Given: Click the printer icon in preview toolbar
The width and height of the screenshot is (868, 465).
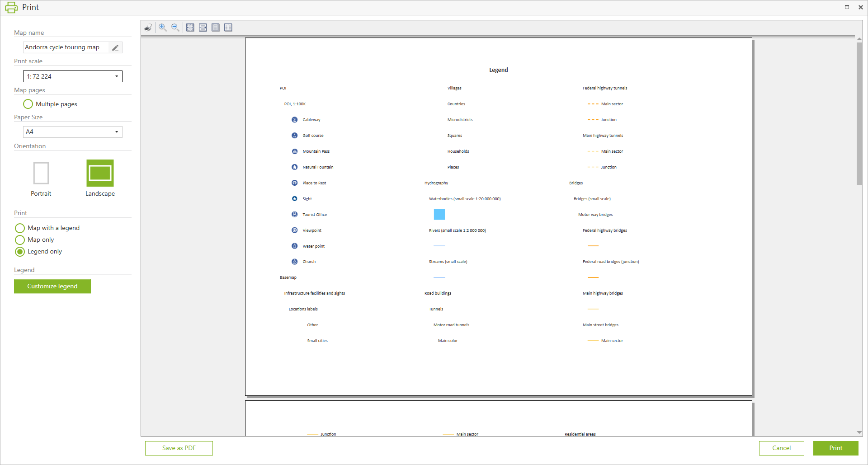Looking at the screenshot, I should 148,28.
